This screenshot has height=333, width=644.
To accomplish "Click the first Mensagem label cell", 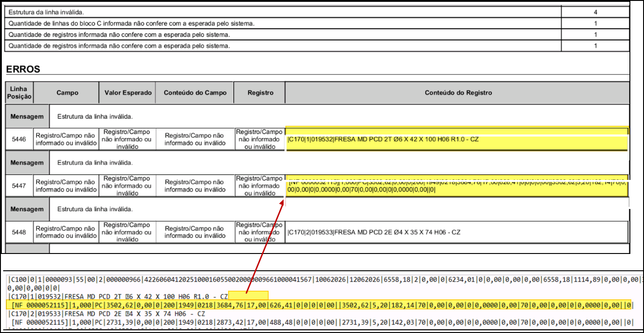I will pyautogui.click(x=27, y=116).
